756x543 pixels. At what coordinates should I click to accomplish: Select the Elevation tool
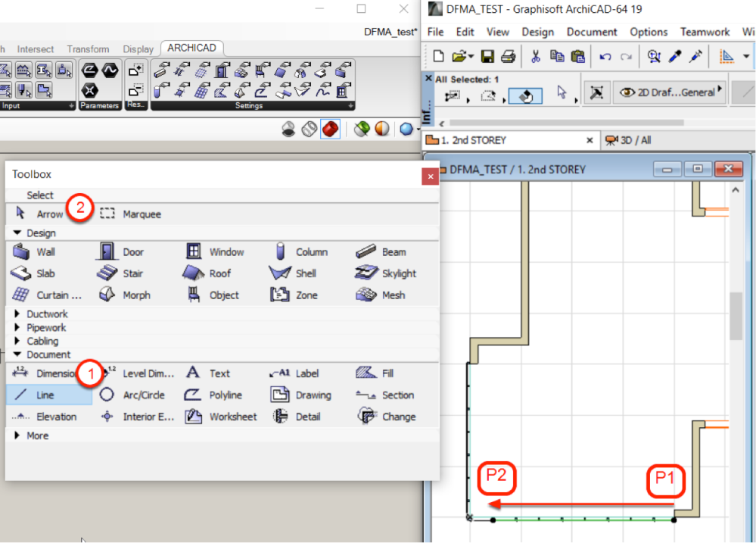44,417
